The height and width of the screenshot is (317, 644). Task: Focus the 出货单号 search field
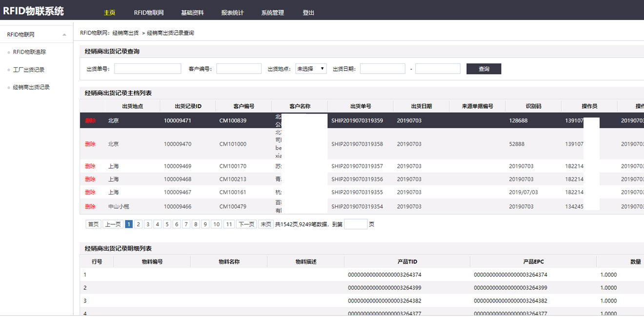[147, 69]
